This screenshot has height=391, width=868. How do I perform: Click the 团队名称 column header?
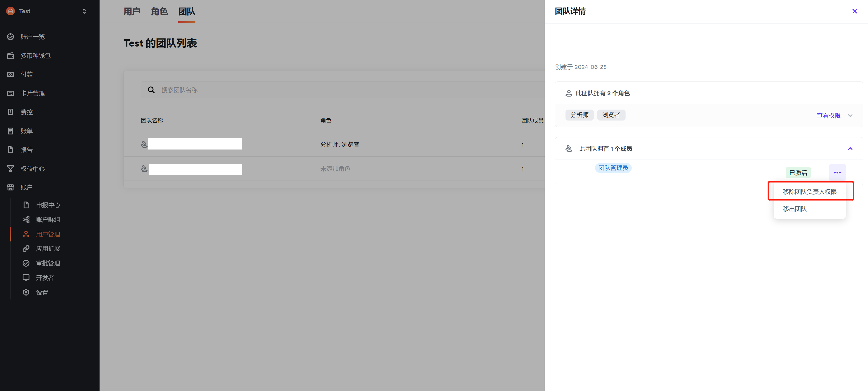152,121
